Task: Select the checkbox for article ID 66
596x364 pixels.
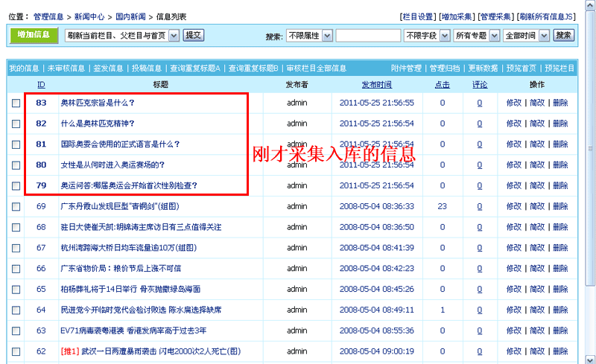Action: [x=16, y=269]
